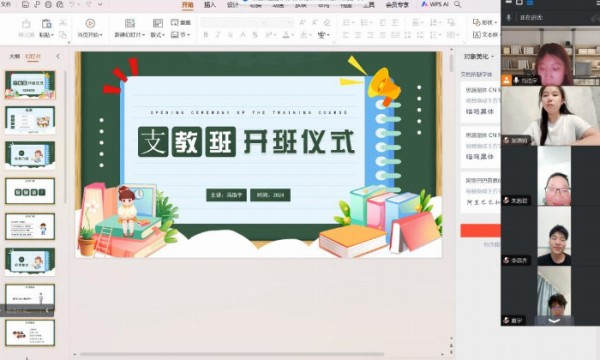
Task: Click the Reset (重置) slide button
Action: (x=181, y=23)
